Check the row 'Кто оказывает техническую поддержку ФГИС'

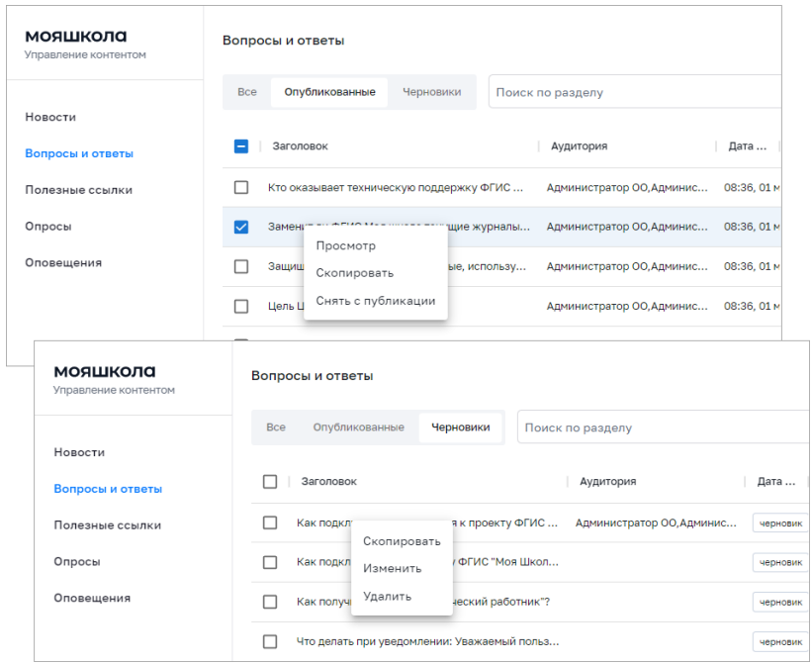[241, 187]
